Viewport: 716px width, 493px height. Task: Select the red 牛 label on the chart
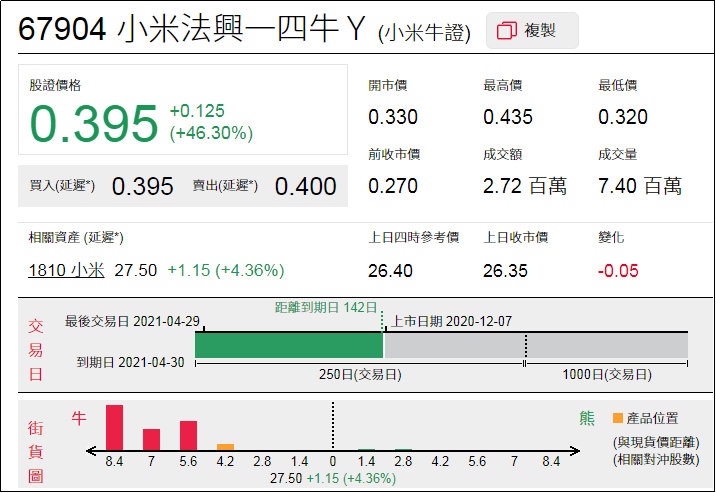point(79,418)
